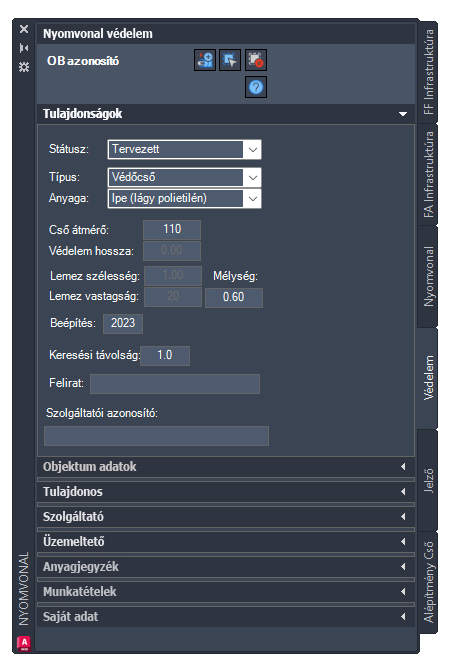Expand the Saját adat section

(x=226, y=617)
